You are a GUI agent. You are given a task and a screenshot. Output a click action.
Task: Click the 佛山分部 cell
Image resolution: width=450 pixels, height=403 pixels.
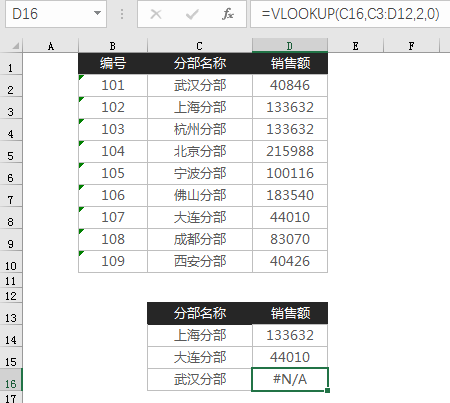pos(200,195)
